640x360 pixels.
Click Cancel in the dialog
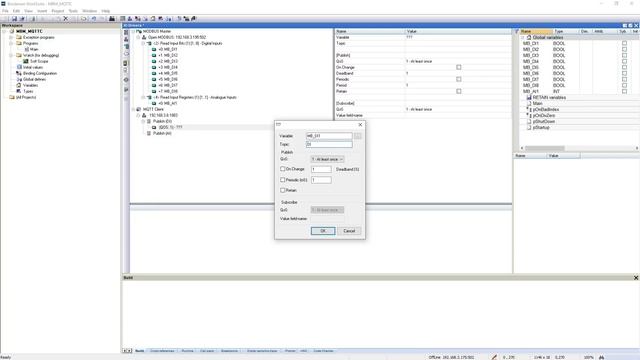(349, 231)
